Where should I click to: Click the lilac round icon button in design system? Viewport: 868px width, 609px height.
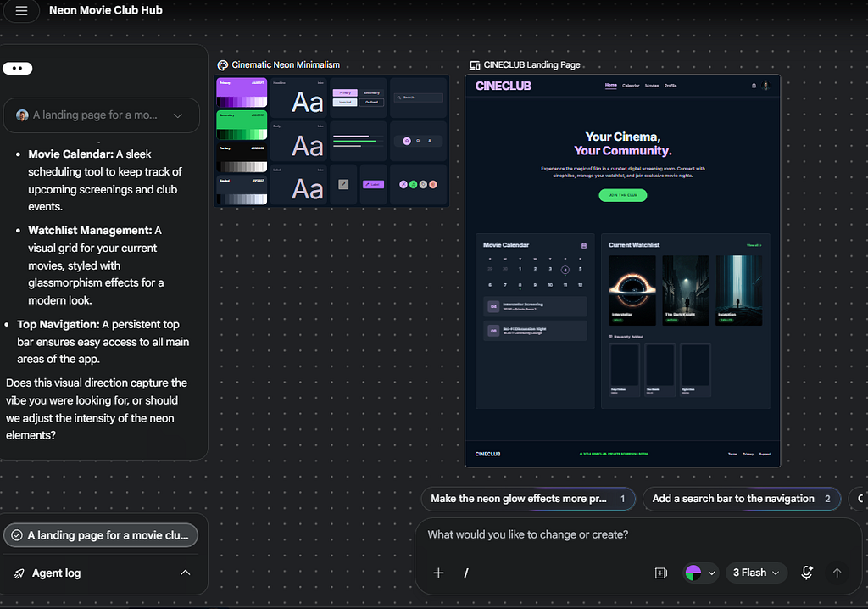point(403,185)
